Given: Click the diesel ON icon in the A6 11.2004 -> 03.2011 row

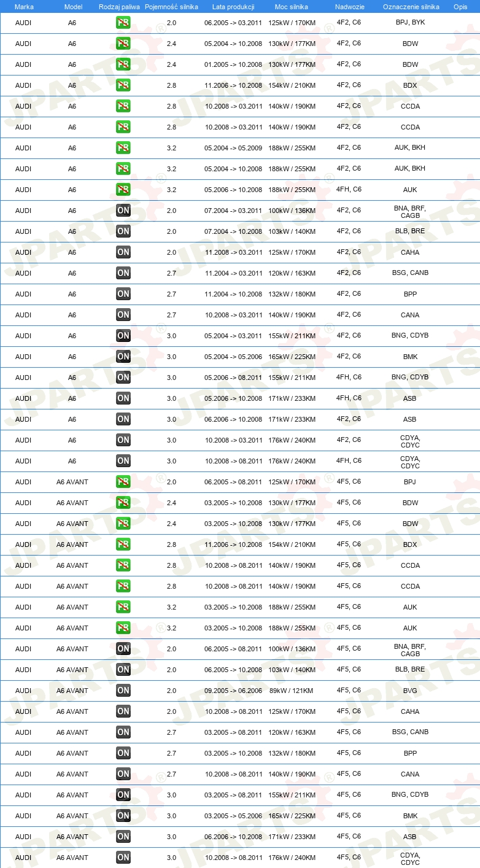Looking at the screenshot, I should coord(123,273).
